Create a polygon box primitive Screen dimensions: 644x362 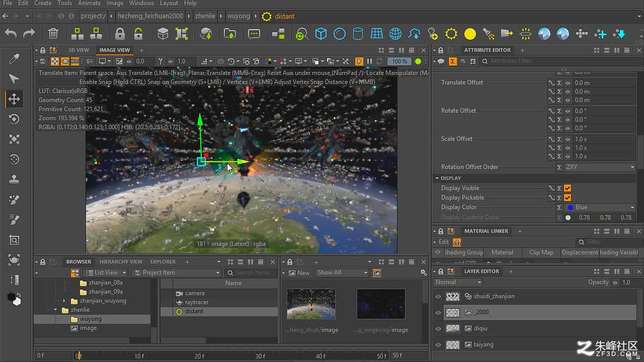tap(321, 34)
